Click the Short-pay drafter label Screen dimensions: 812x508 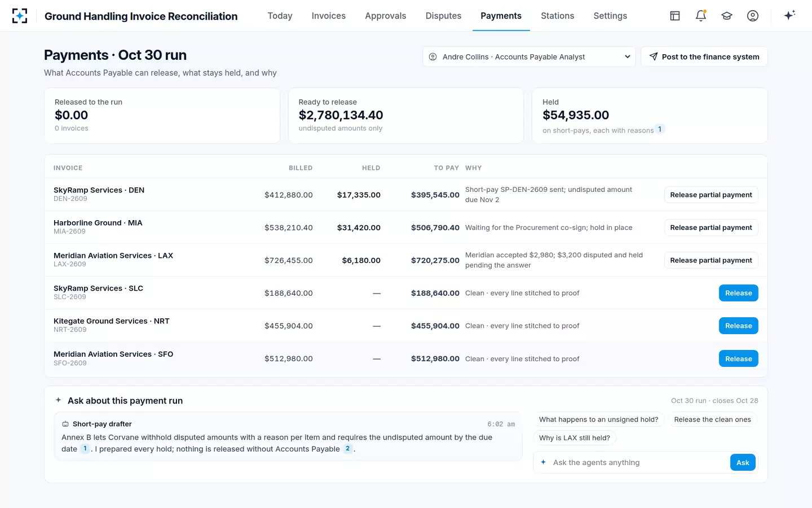click(102, 424)
